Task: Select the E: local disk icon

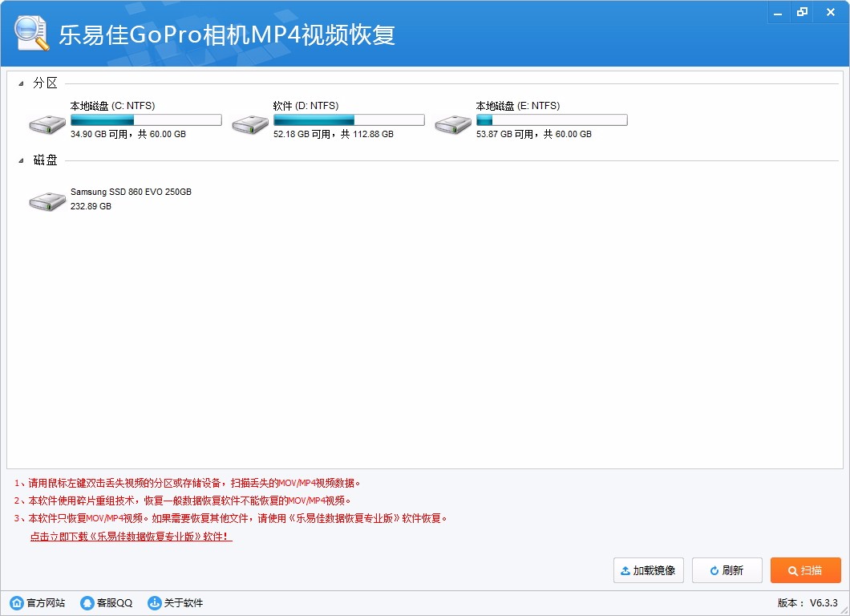Action: coord(452,124)
